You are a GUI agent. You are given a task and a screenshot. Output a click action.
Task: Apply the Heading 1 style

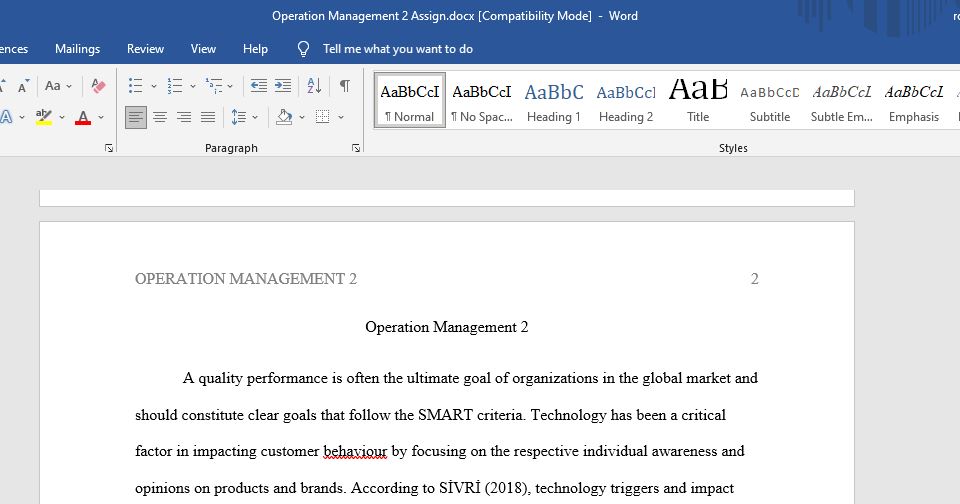[553, 100]
